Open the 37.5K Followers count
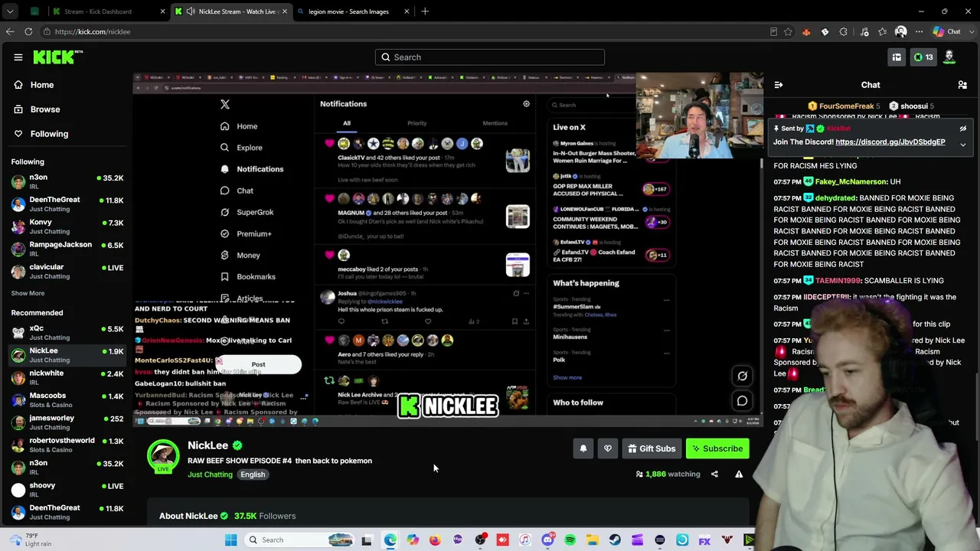Image resolution: width=980 pixels, height=551 pixels. coord(265,516)
